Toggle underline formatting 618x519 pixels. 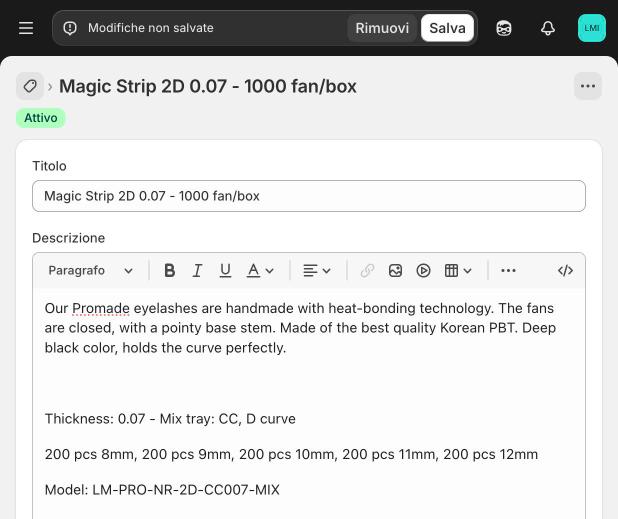click(225, 271)
